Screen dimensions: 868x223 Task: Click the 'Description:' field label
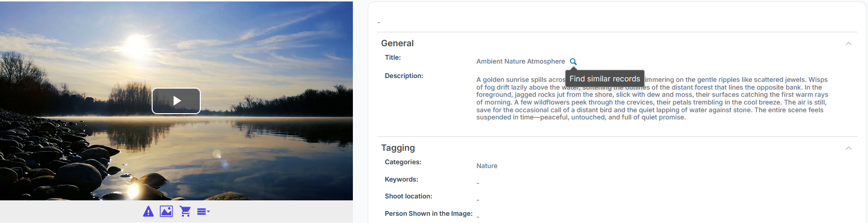tap(404, 76)
